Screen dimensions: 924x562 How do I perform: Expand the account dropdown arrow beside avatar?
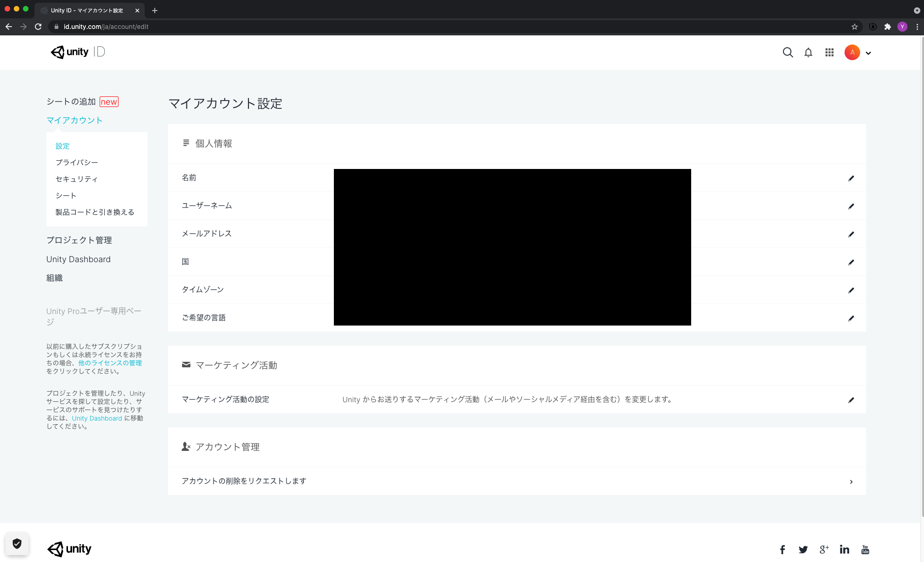point(868,53)
